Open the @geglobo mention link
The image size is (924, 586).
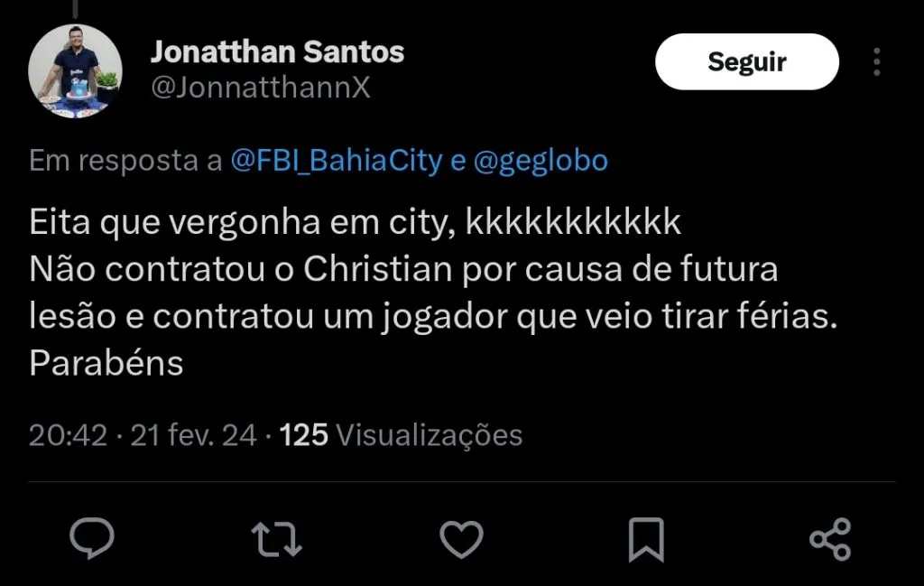(x=541, y=161)
